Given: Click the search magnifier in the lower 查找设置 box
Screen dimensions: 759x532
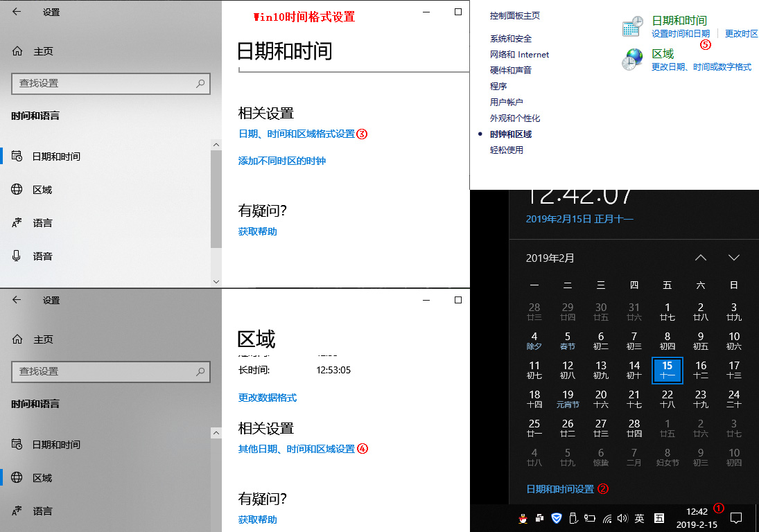Looking at the screenshot, I should click(200, 372).
